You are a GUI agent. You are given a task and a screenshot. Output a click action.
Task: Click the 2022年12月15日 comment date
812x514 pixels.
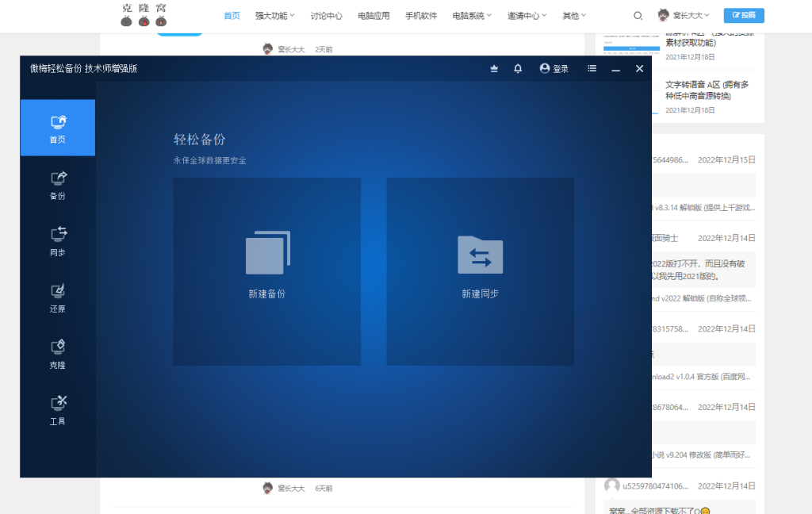[726, 159]
